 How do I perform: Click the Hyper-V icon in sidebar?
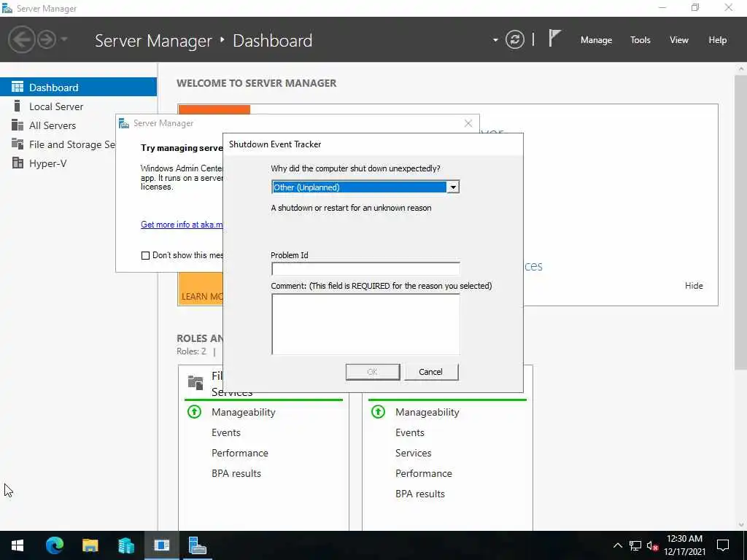click(18, 163)
